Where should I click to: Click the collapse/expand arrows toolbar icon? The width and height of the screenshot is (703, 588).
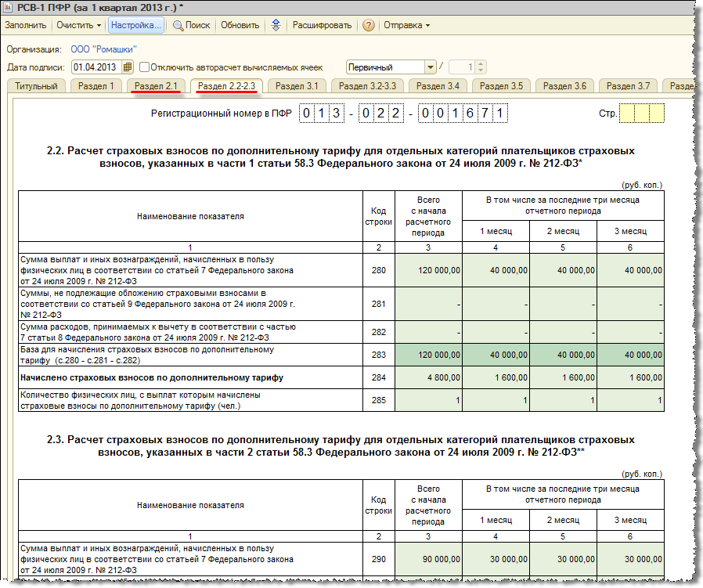coord(276,25)
